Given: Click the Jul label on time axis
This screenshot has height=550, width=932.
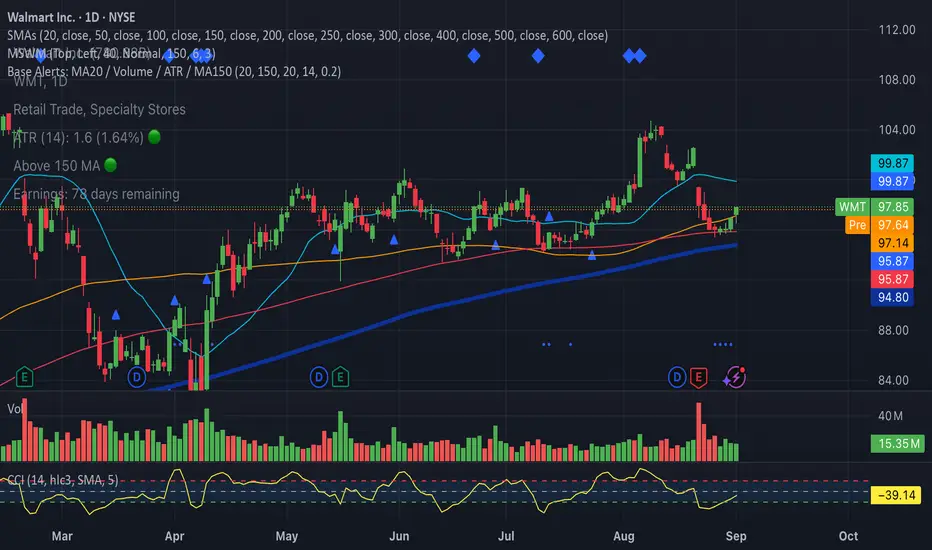Looking at the screenshot, I should (506, 536).
